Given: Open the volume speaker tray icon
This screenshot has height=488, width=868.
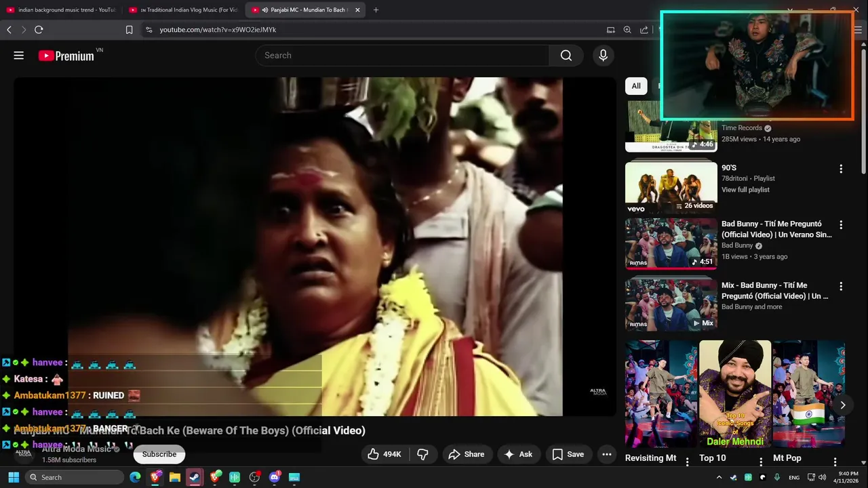Looking at the screenshot, I should (822, 477).
